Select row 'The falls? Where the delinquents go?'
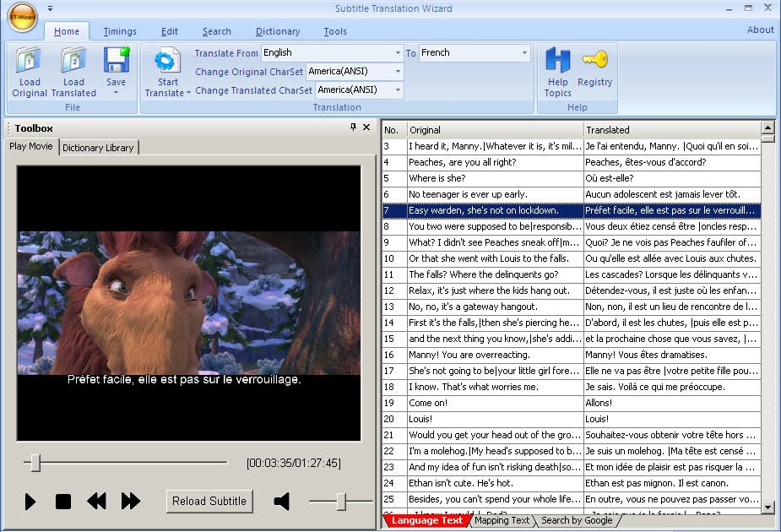 (572, 274)
